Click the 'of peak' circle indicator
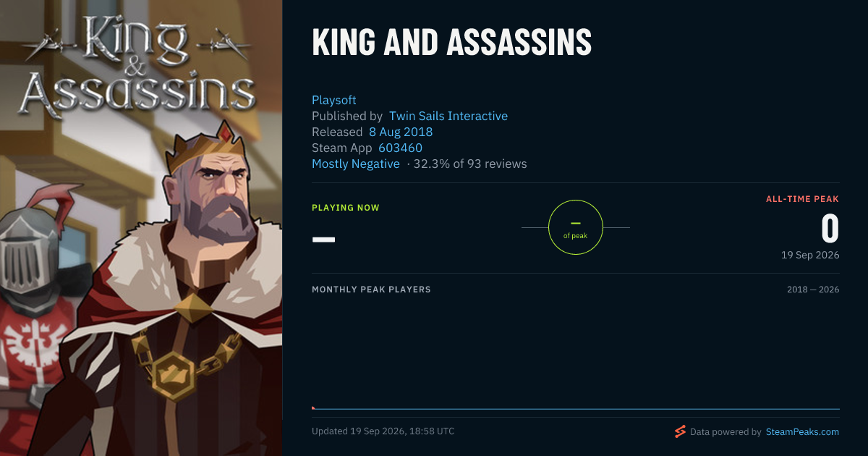The height and width of the screenshot is (456, 868). (x=576, y=227)
